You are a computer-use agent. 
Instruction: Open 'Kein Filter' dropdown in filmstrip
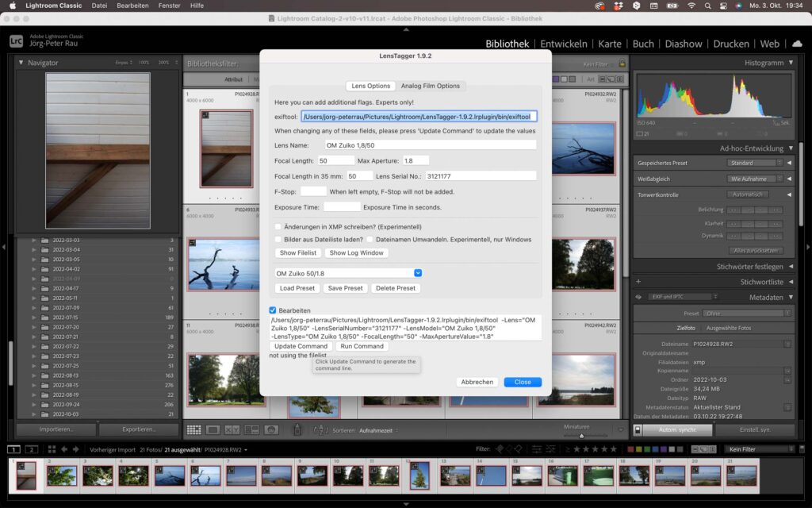[759, 449]
